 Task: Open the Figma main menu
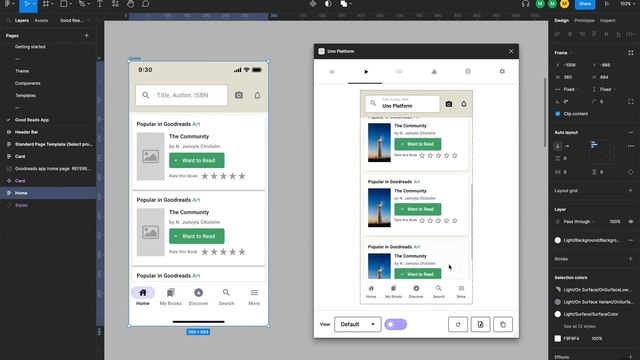coord(8,4)
